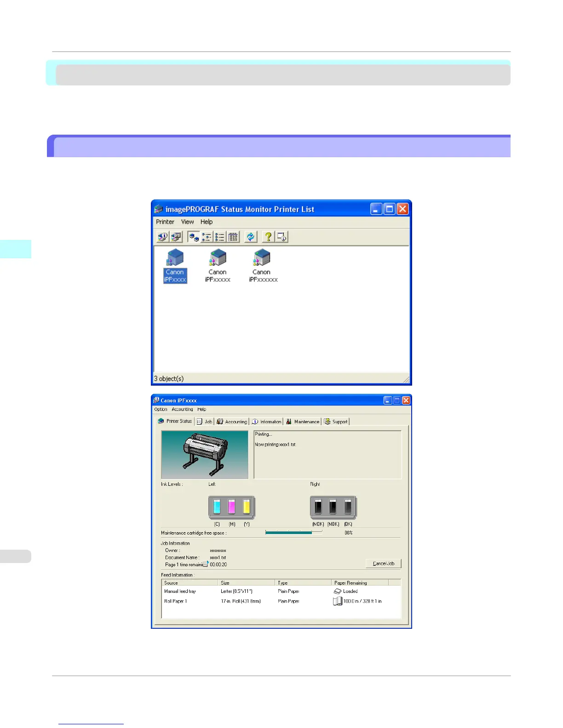Switch to the Information tab

click(267, 421)
